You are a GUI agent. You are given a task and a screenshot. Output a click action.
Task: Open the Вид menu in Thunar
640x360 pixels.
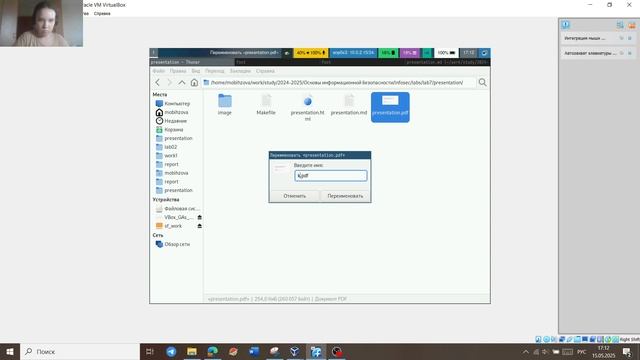point(196,71)
